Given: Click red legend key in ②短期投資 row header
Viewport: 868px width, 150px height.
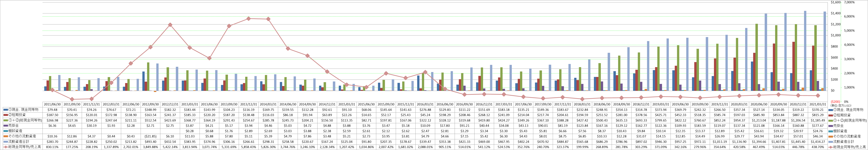Looking at the screenshot, I should coord(6,115).
